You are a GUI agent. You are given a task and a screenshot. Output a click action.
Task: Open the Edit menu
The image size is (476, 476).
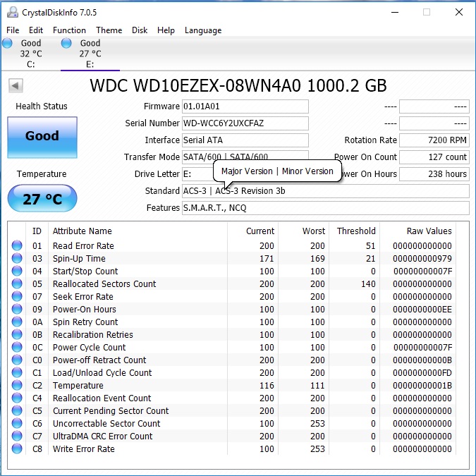[36, 30]
